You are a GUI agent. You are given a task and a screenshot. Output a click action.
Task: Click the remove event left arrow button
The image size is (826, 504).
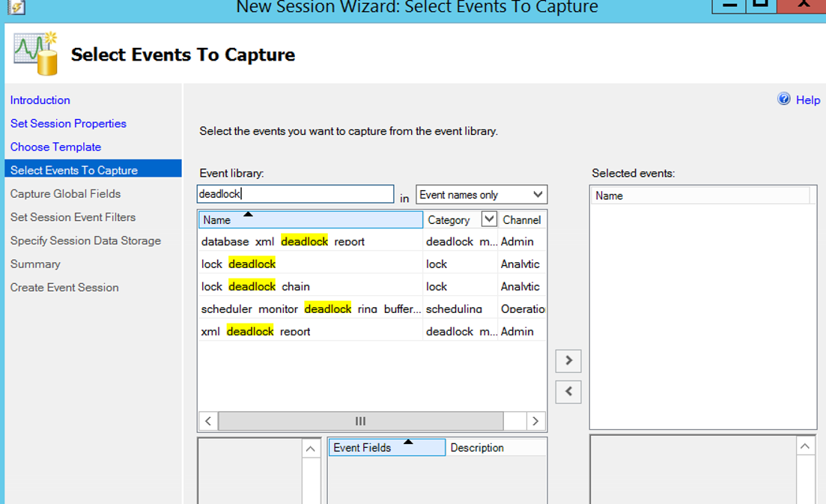[568, 392]
